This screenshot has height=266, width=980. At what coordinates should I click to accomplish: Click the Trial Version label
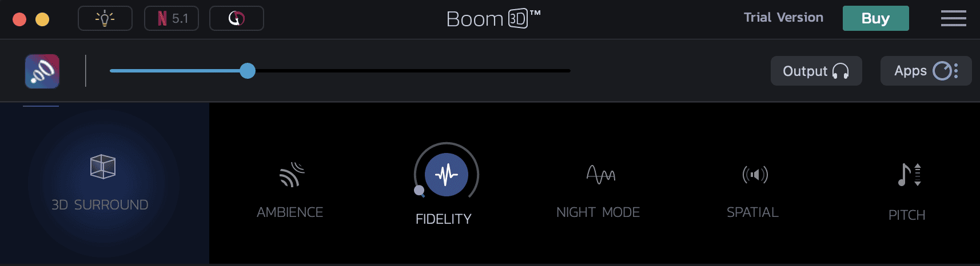[783, 18]
